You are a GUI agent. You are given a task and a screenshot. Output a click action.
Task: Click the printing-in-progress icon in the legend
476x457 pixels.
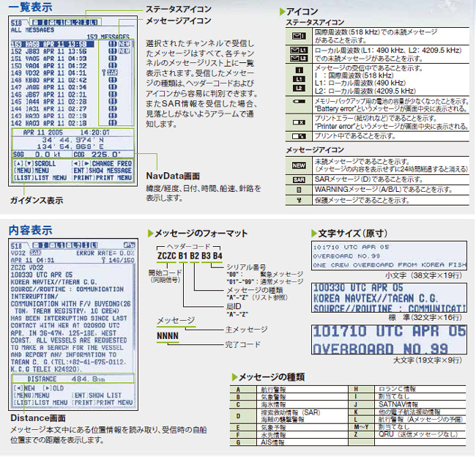tap(299, 136)
